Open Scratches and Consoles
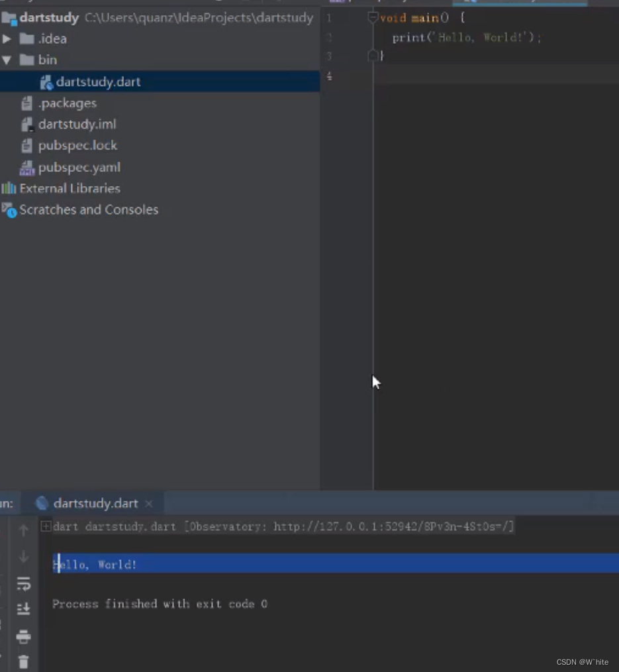The width and height of the screenshot is (619, 672). [89, 209]
